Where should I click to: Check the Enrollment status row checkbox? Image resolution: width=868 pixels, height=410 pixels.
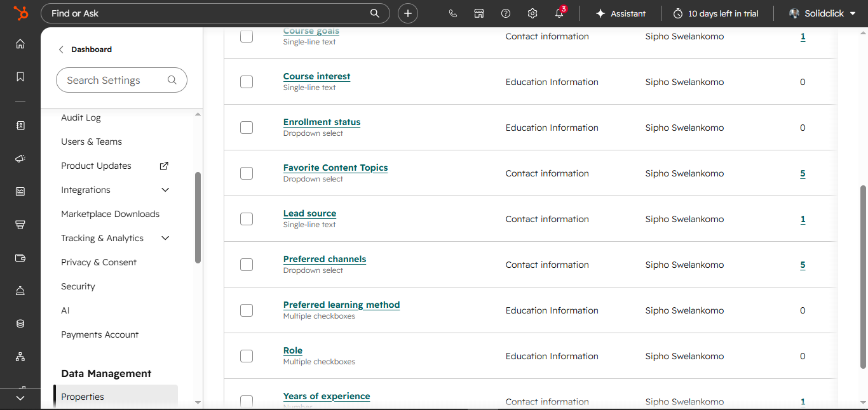247,128
